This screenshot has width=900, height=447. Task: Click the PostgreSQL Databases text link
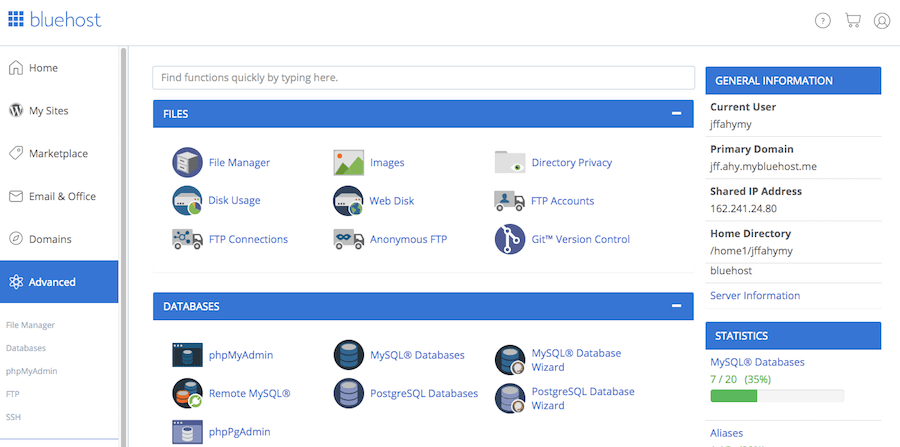click(424, 393)
